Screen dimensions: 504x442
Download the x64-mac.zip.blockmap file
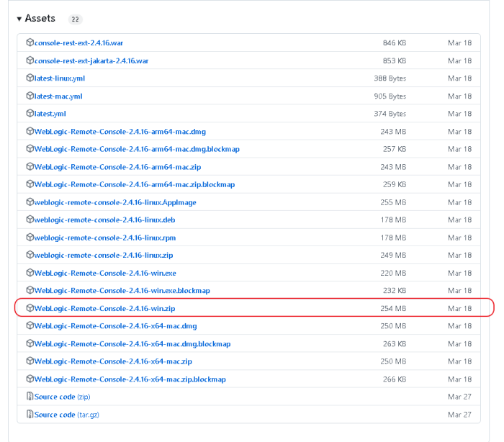click(130, 379)
